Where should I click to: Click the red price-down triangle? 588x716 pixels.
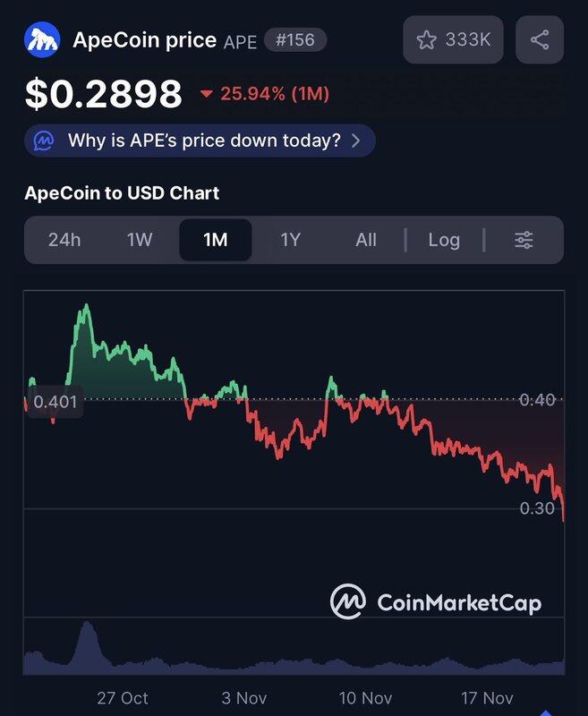click(207, 94)
